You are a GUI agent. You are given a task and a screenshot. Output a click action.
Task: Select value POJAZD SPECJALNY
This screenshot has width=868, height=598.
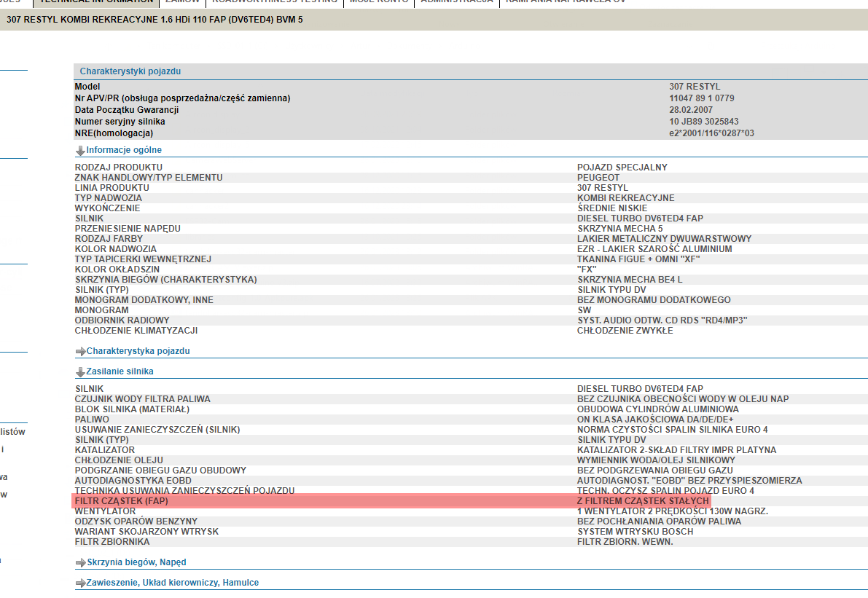pyautogui.click(x=622, y=168)
